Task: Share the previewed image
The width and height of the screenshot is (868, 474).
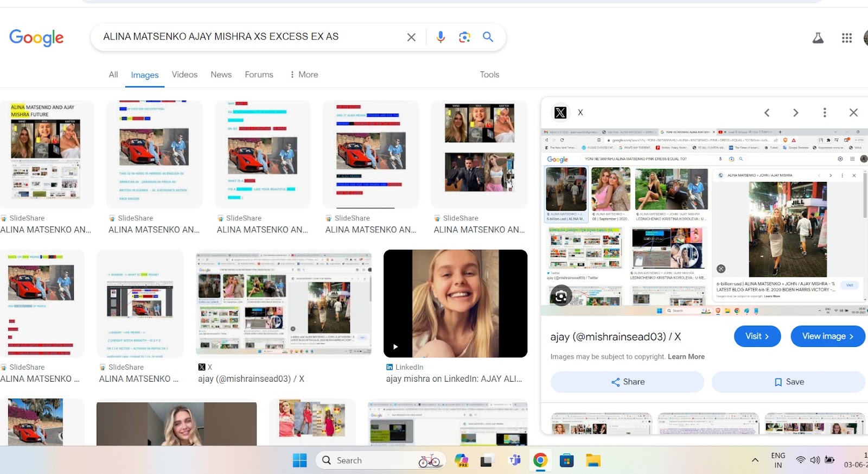Action: coord(627,382)
